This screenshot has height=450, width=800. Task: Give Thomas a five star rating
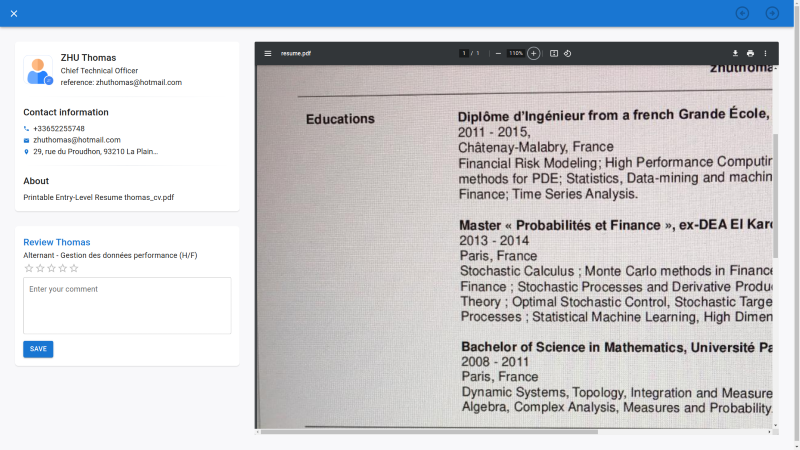(74, 268)
